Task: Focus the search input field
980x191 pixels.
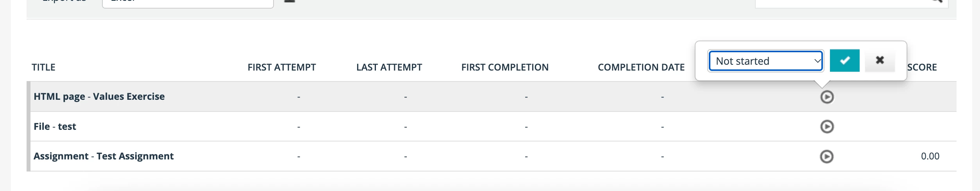Action: [x=840, y=2]
